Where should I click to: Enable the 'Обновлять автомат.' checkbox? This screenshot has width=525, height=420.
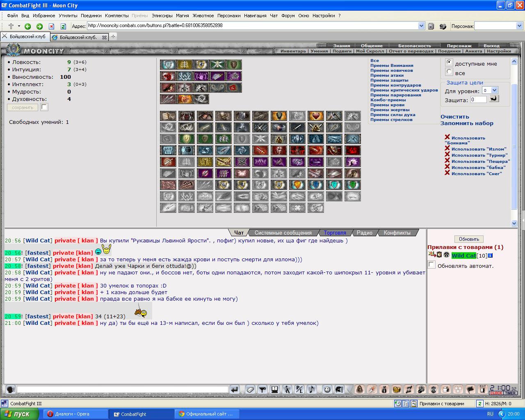click(431, 265)
